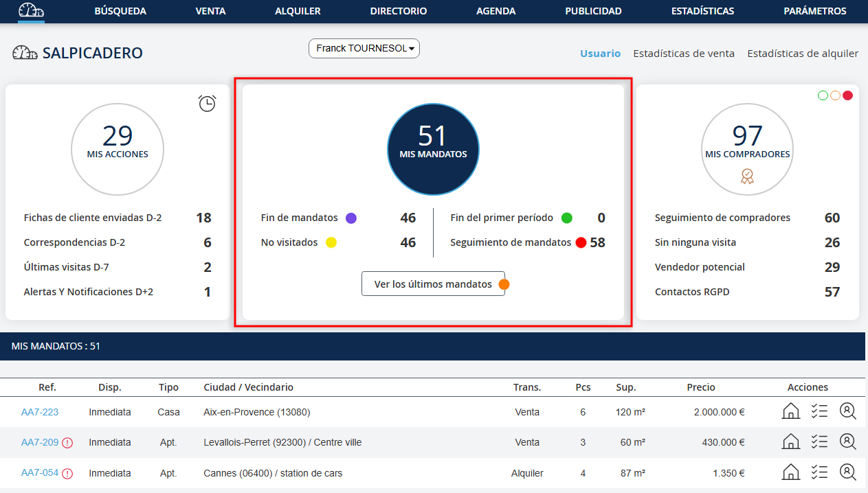868x493 pixels.
Task: Click search-person icon for listing AA7-054
Action: point(847,472)
